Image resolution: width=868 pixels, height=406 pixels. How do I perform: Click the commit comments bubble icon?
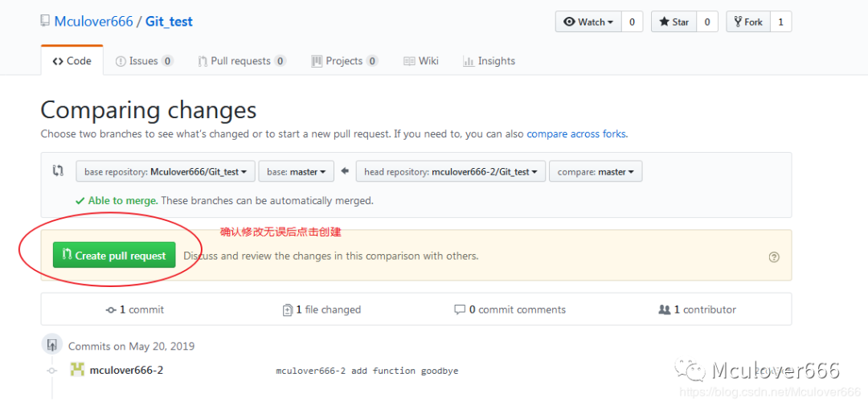[460, 310]
